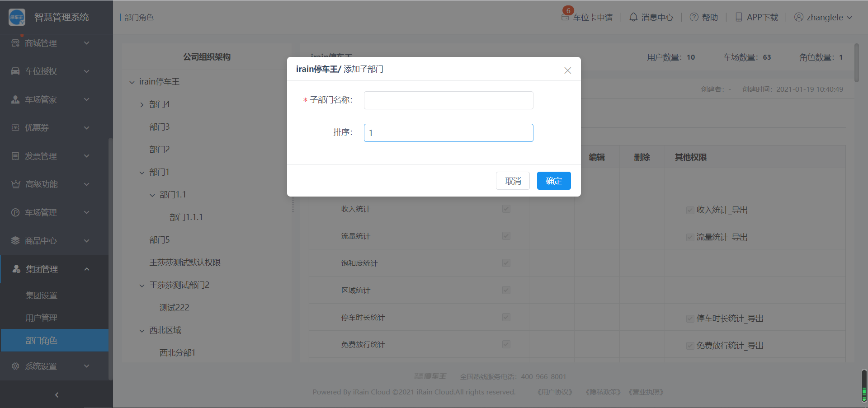Select the 部门角色 submenu item
The image size is (868, 408).
(54, 340)
